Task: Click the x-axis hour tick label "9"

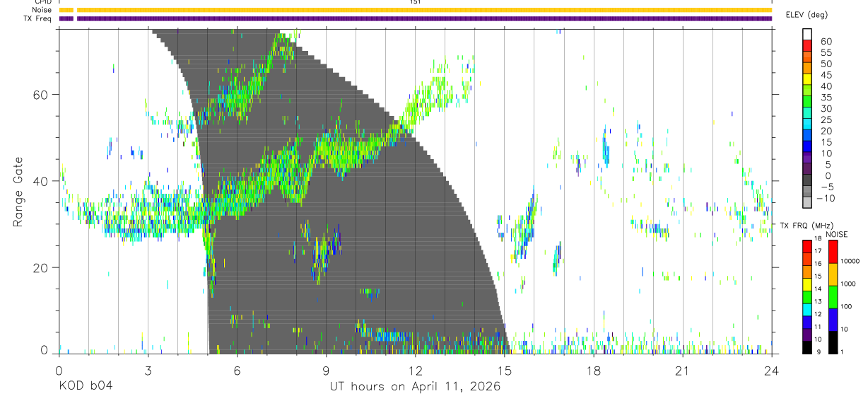Action: (326, 370)
